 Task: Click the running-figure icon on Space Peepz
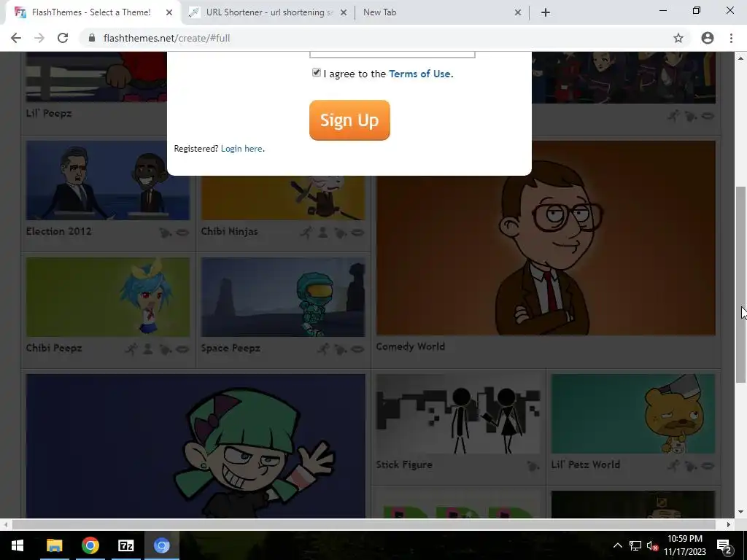(323, 349)
